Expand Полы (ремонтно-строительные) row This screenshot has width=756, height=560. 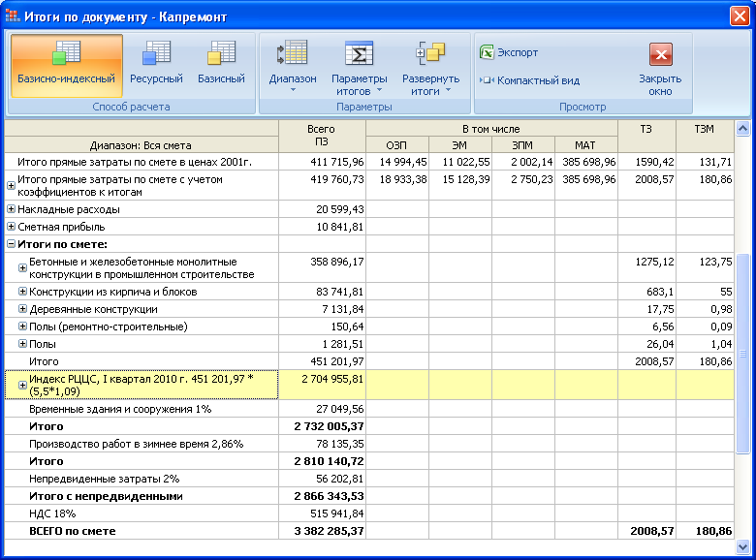click(x=22, y=327)
